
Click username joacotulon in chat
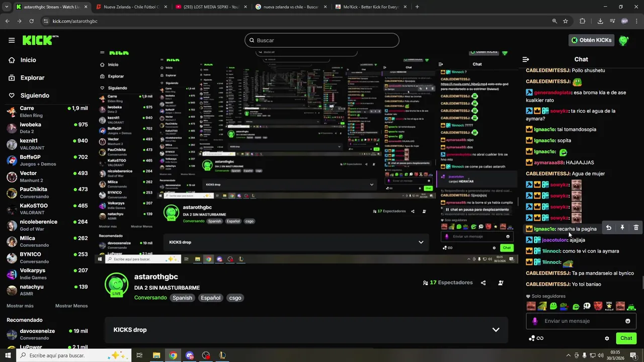click(x=554, y=240)
